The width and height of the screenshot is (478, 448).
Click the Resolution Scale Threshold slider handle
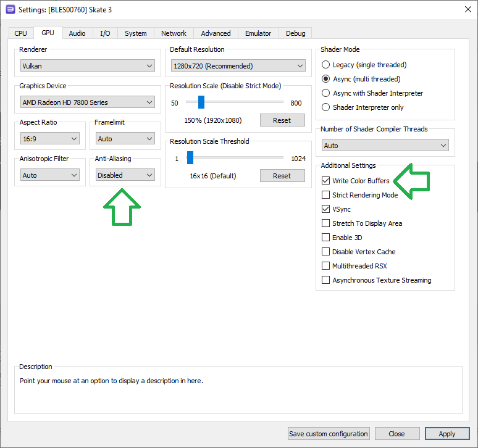(190, 158)
